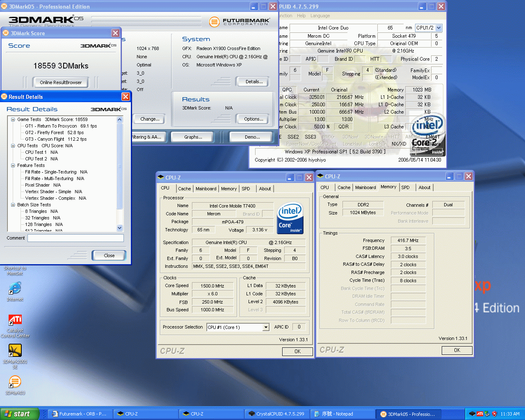Open the About tab in left CPU-Z
525x420 pixels.
point(265,189)
